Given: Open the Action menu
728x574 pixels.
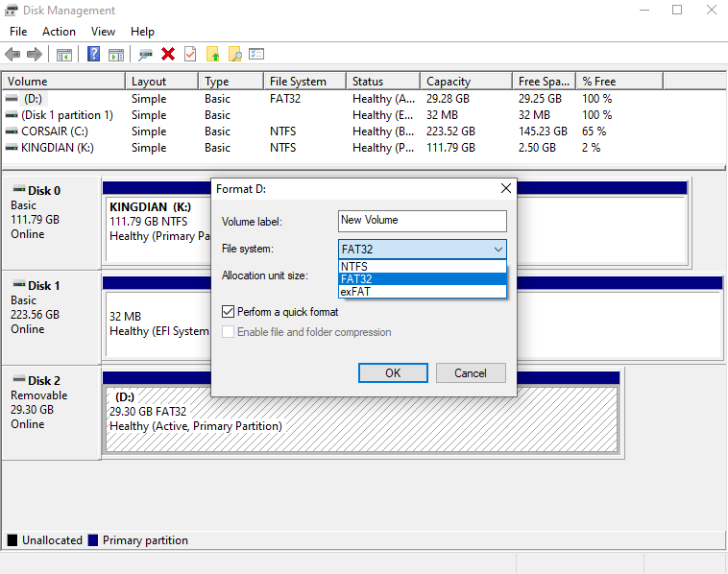Looking at the screenshot, I should [59, 32].
